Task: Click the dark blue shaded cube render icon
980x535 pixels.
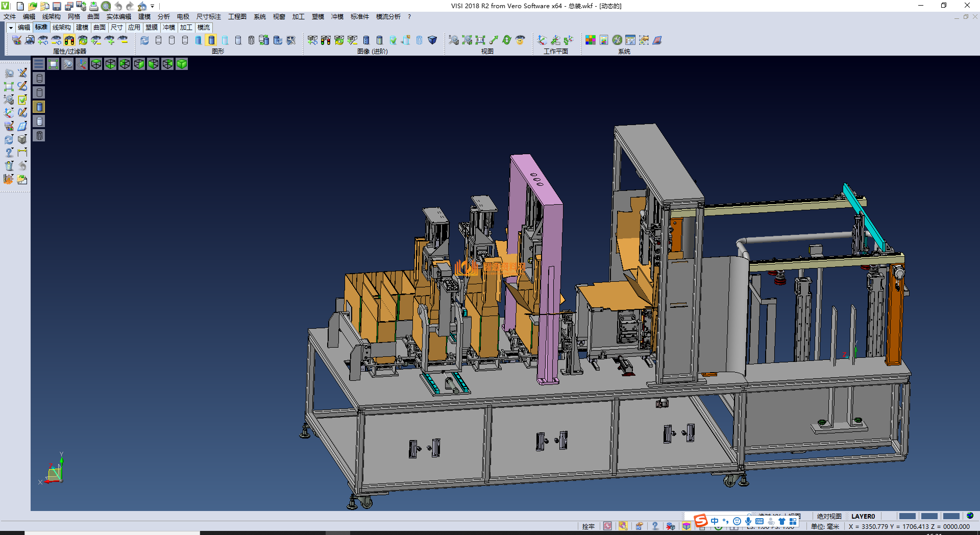Action: (432, 40)
